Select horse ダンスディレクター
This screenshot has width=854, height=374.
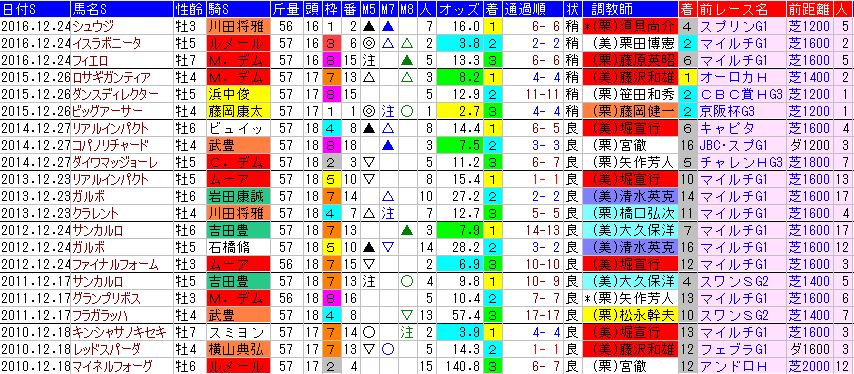115,94
